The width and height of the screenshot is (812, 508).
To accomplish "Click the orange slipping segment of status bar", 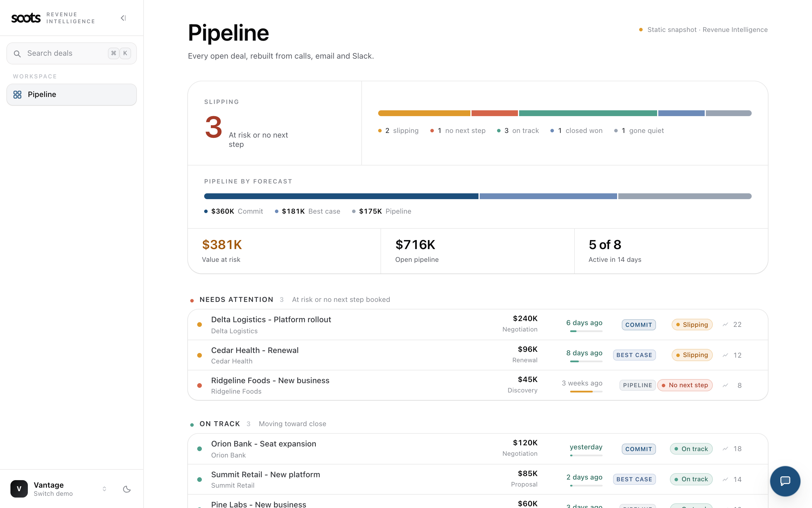I will [x=424, y=113].
